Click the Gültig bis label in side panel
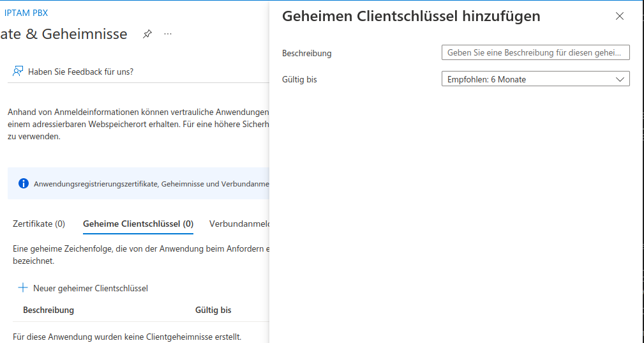The width and height of the screenshot is (644, 343). pos(299,80)
